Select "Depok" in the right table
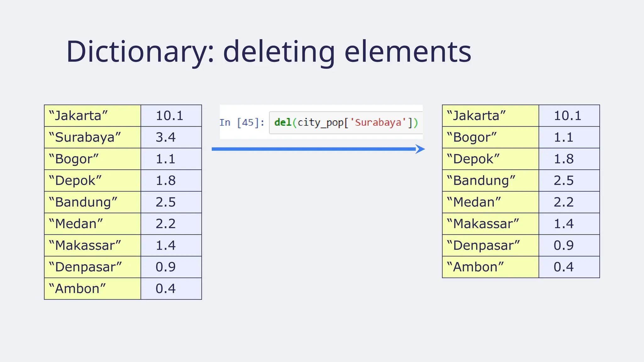Viewport: 644px width, 362px height. (491, 159)
